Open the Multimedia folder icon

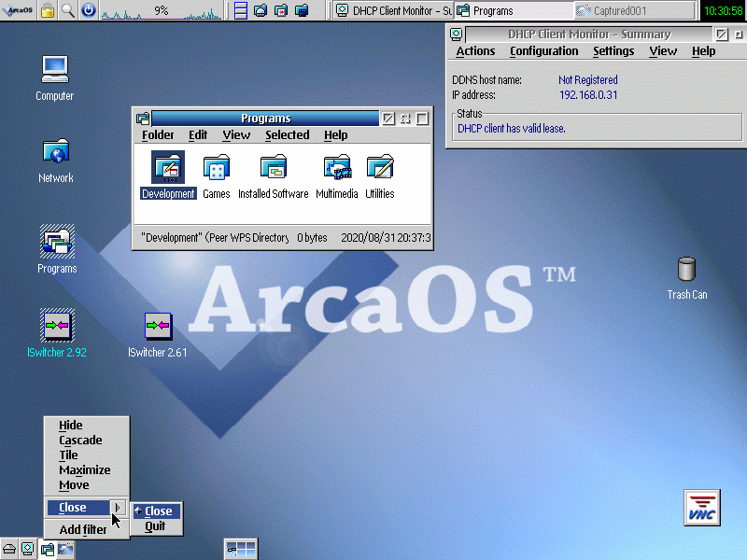click(336, 169)
